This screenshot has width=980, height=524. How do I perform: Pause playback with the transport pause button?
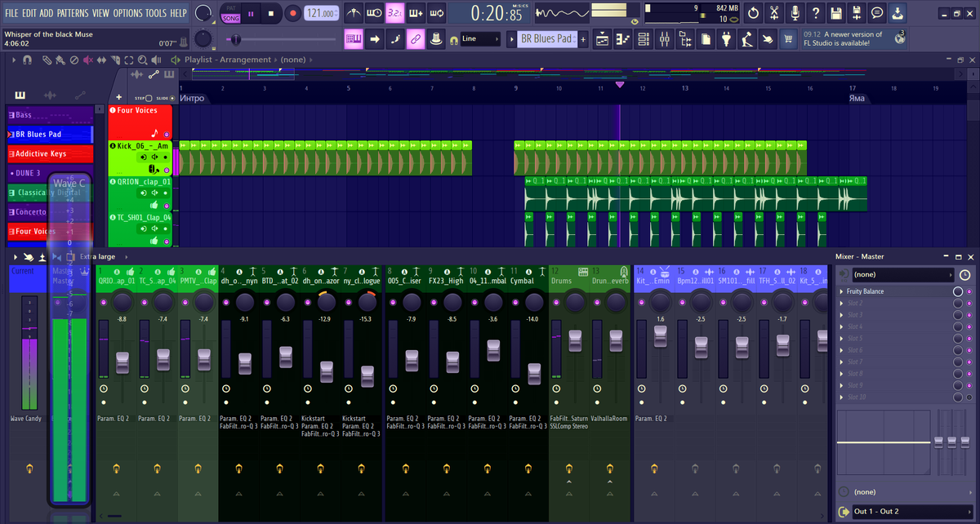252,13
